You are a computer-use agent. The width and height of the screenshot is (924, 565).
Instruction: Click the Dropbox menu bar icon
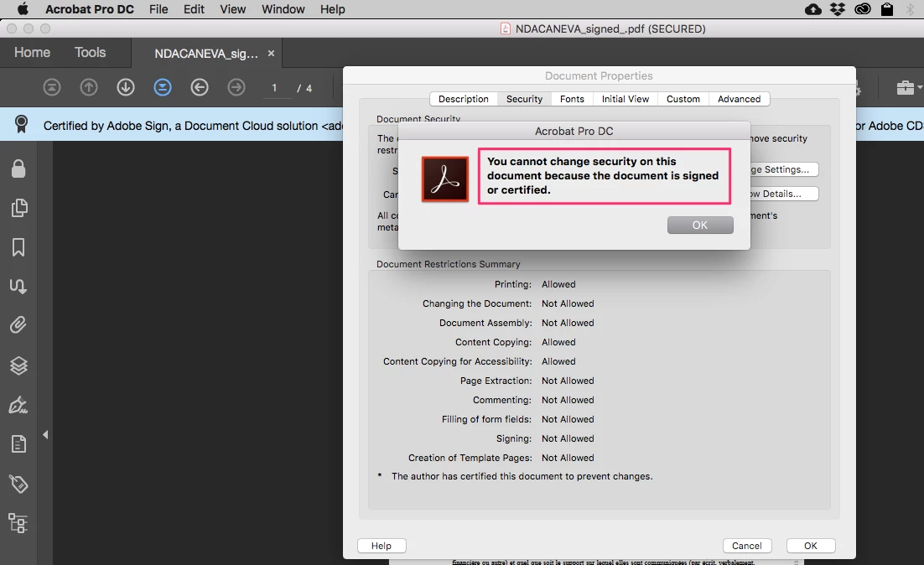(838, 9)
